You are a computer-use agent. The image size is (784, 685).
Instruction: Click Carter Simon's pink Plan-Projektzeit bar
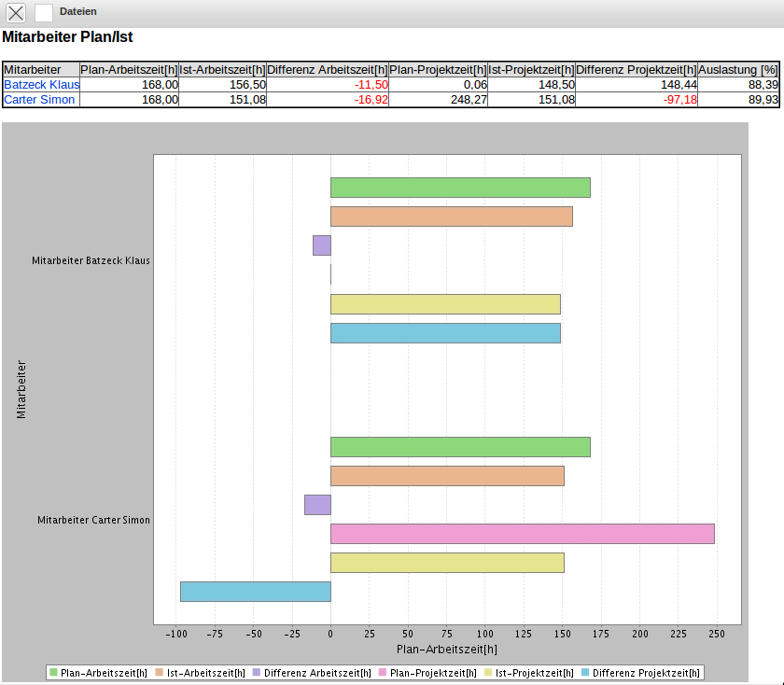coord(522,534)
